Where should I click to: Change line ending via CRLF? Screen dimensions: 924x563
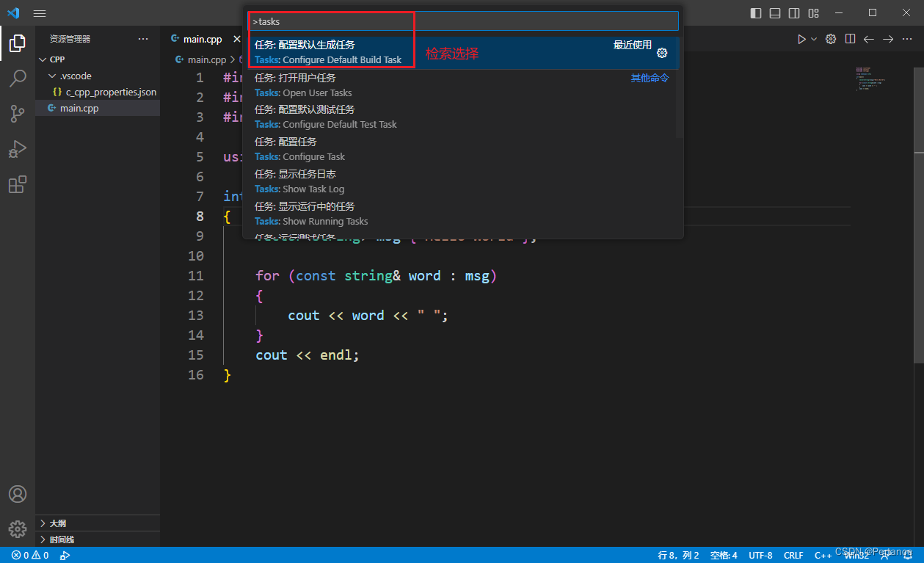[x=793, y=555]
